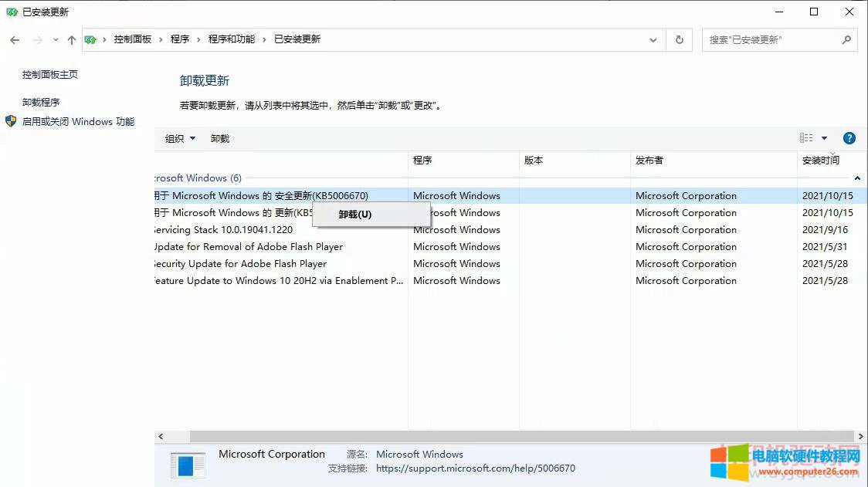The width and height of the screenshot is (868, 487).
Task: Open 卸载程序 link
Action: [x=41, y=103]
